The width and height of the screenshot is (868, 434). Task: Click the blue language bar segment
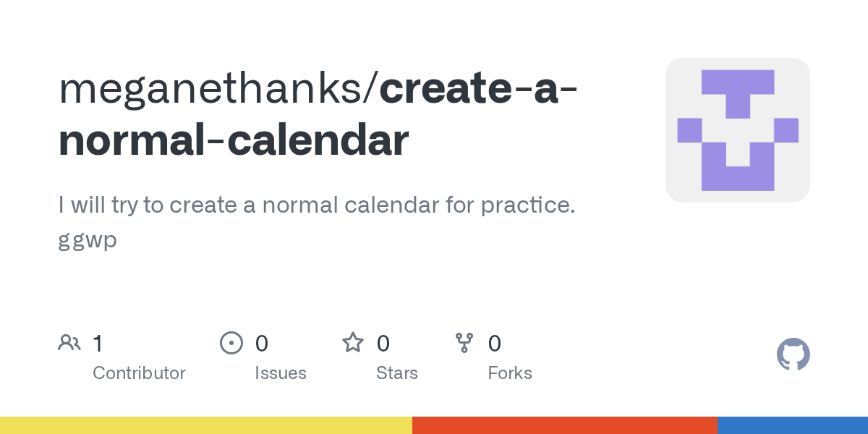pos(793,425)
